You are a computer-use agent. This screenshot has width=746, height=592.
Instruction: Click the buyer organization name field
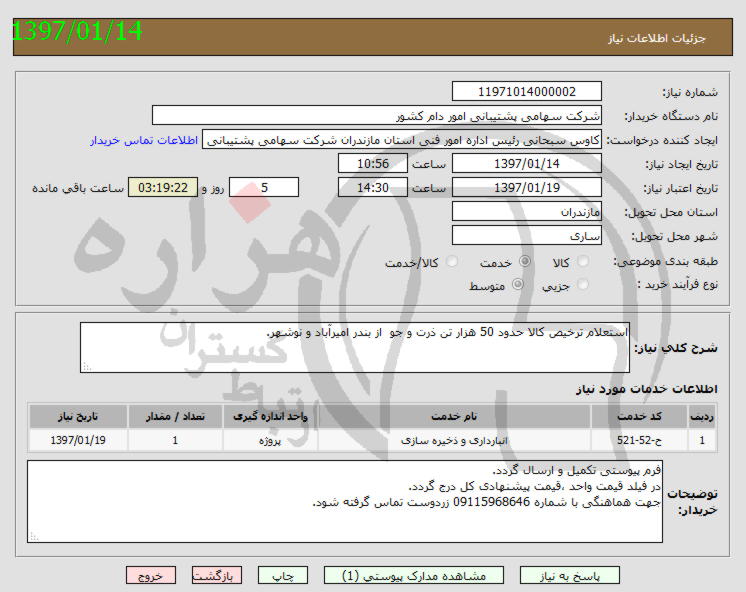tap(377, 116)
